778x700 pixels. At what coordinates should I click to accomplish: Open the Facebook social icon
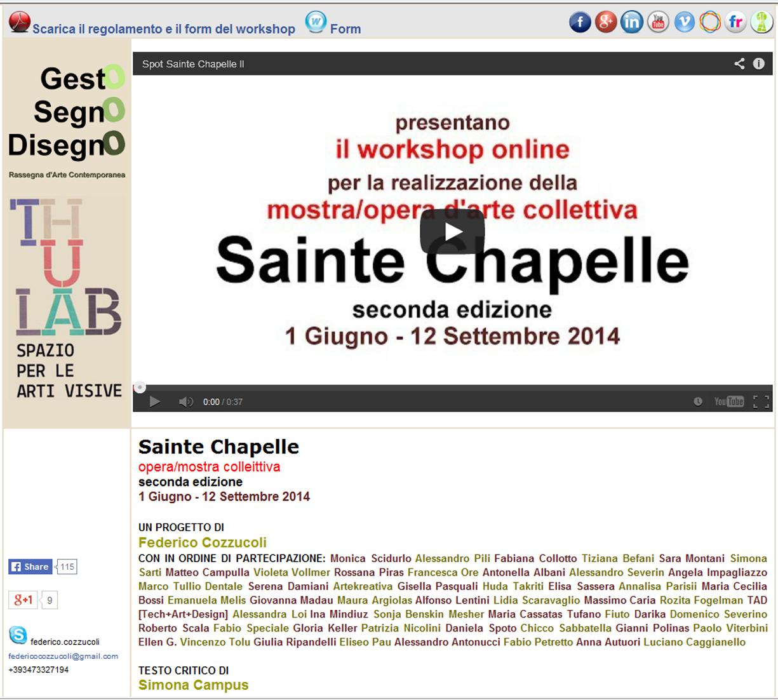(x=580, y=22)
